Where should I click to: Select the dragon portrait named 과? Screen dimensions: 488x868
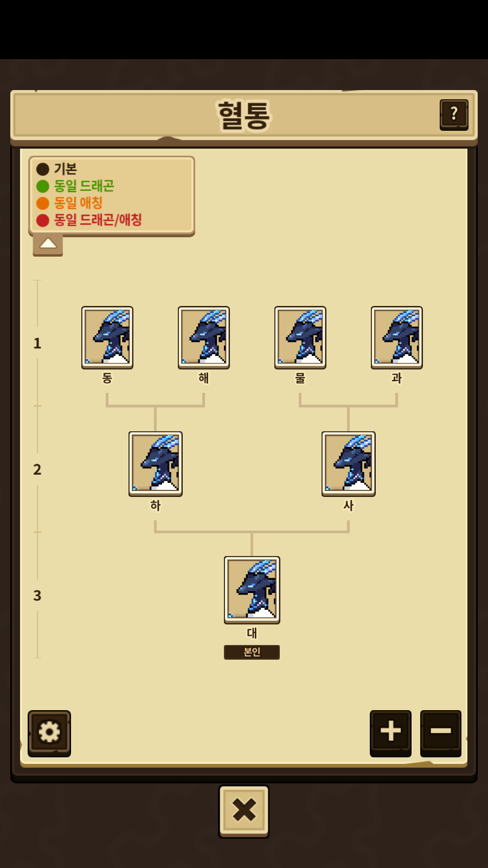tap(397, 337)
